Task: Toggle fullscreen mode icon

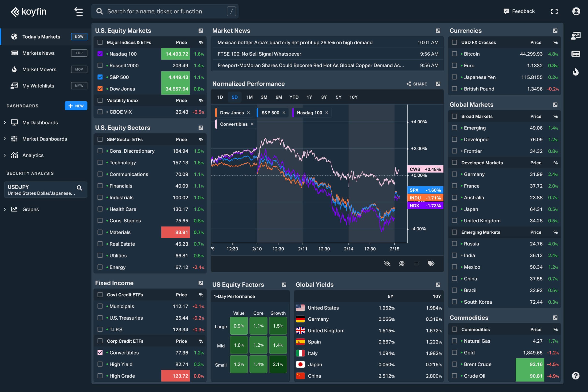Action: tap(554, 11)
